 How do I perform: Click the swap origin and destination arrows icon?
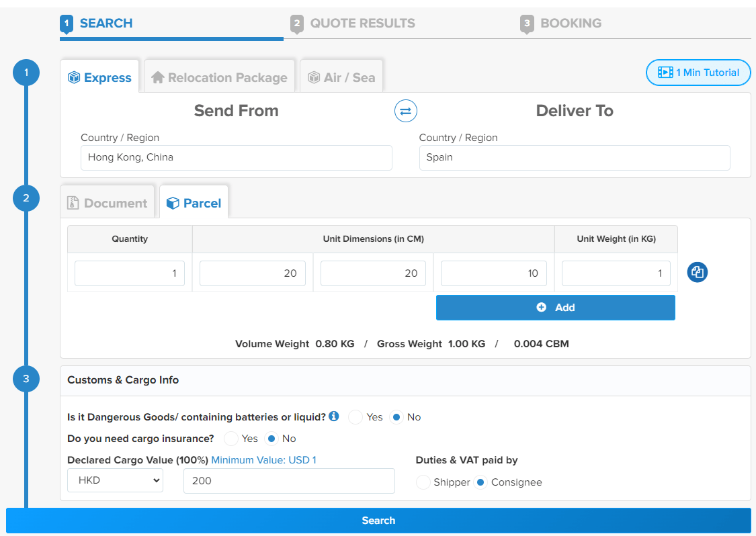coord(405,111)
